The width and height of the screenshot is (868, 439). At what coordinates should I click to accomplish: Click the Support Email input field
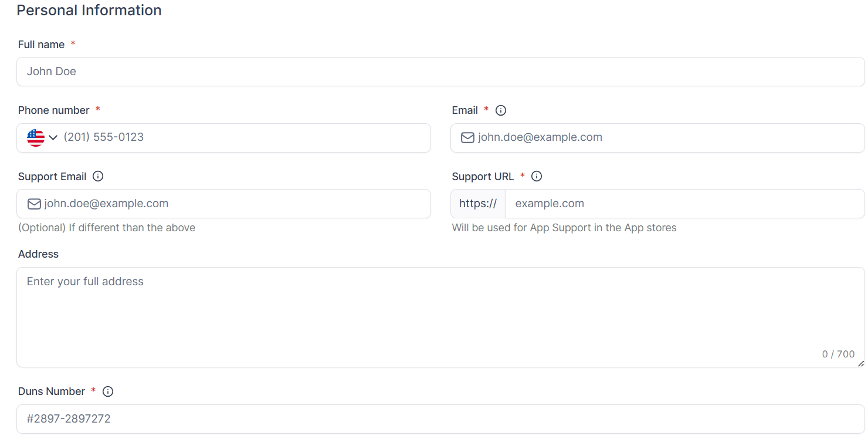(223, 204)
